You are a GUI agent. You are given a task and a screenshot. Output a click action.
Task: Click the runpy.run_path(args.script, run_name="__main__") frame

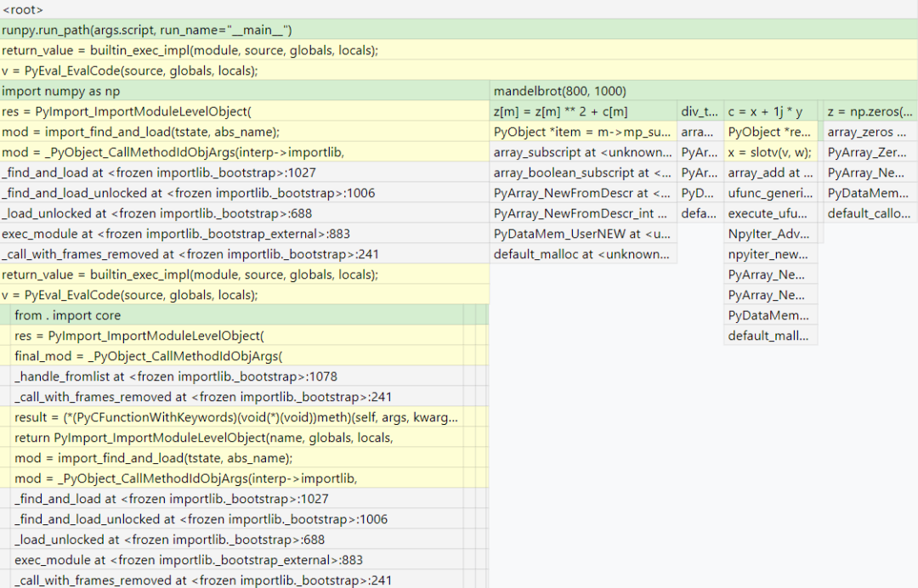coord(459,30)
